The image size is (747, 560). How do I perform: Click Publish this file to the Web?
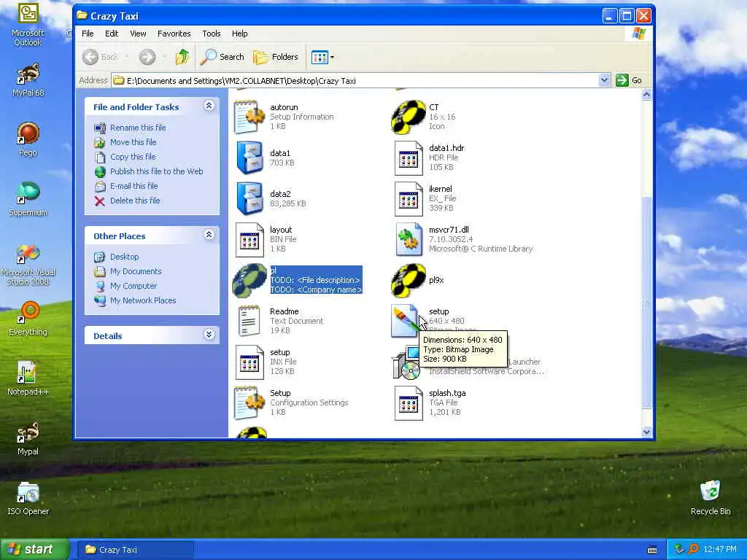[156, 171]
